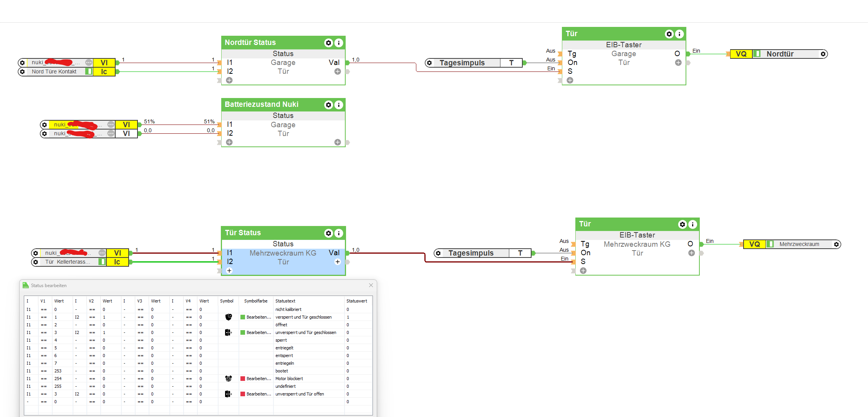
Task: Click the Statustext column header
Action: point(285,301)
